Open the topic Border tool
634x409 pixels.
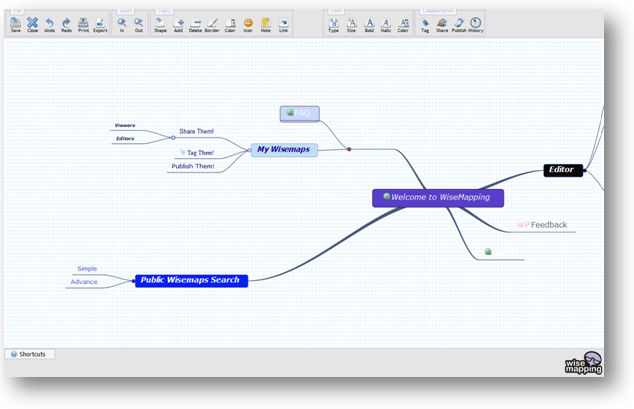[212, 25]
